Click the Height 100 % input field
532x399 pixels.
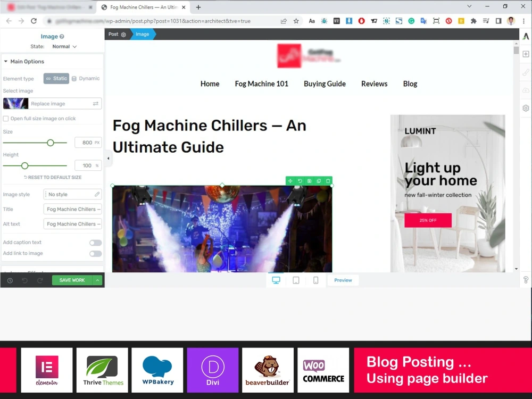point(88,165)
